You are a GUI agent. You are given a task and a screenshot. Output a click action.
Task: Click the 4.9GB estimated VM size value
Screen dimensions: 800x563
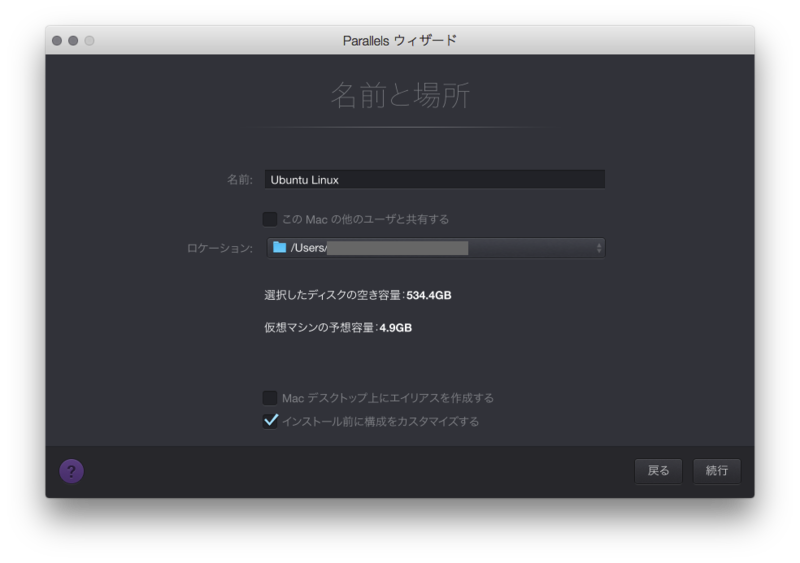click(x=395, y=328)
